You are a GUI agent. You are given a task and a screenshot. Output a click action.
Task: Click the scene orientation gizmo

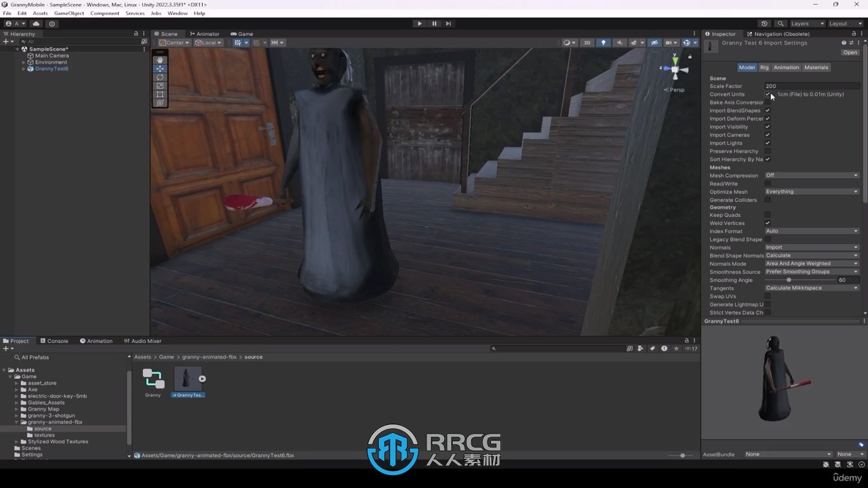click(675, 69)
